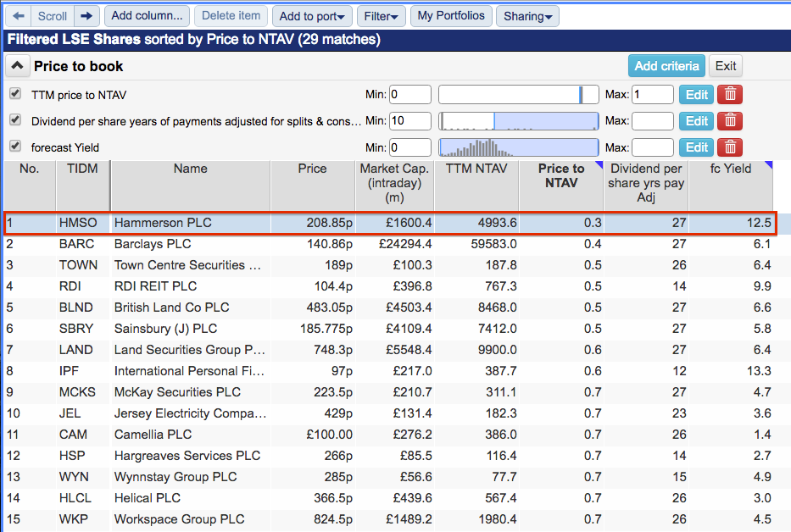Click the fc Yield column corner indicator
The width and height of the screenshot is (791, 532).
pyautogui.click(x=768, y=164)
